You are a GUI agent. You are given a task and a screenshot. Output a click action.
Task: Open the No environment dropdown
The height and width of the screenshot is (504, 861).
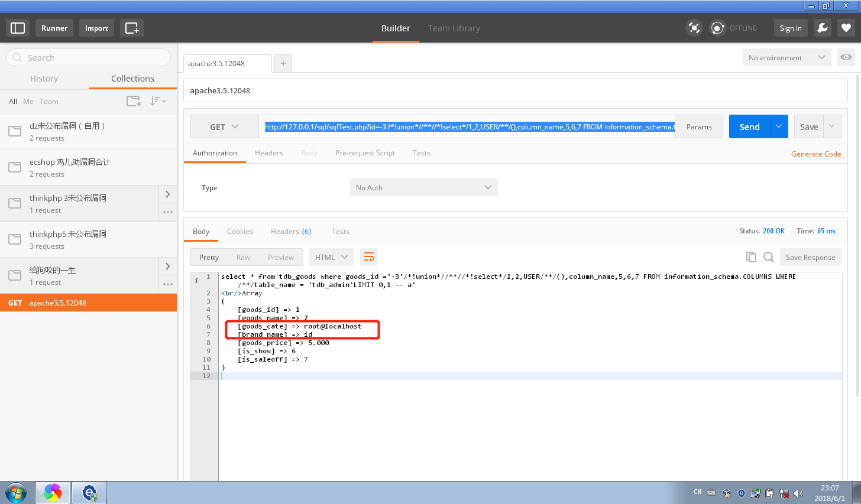click(x=787, y=57)
